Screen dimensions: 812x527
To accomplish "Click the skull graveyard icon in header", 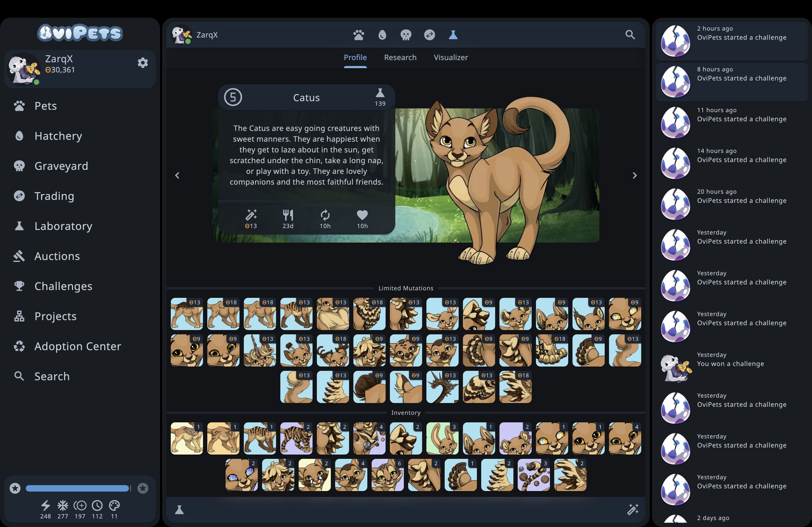I will pyautogui.click(x=406, y=35).
